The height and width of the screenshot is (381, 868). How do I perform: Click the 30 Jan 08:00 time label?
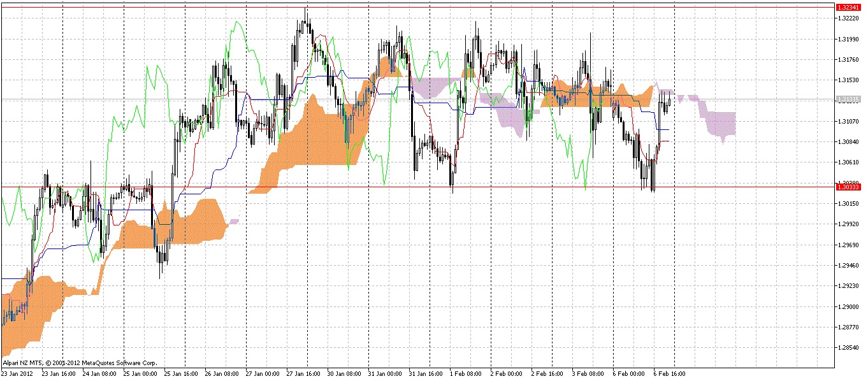(x=343, y=374)
